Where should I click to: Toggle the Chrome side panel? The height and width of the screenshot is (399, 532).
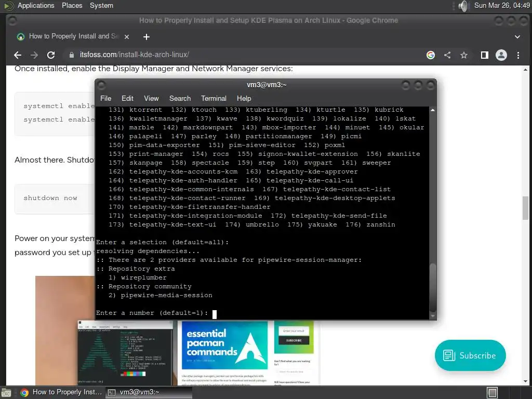click(485, 55)
